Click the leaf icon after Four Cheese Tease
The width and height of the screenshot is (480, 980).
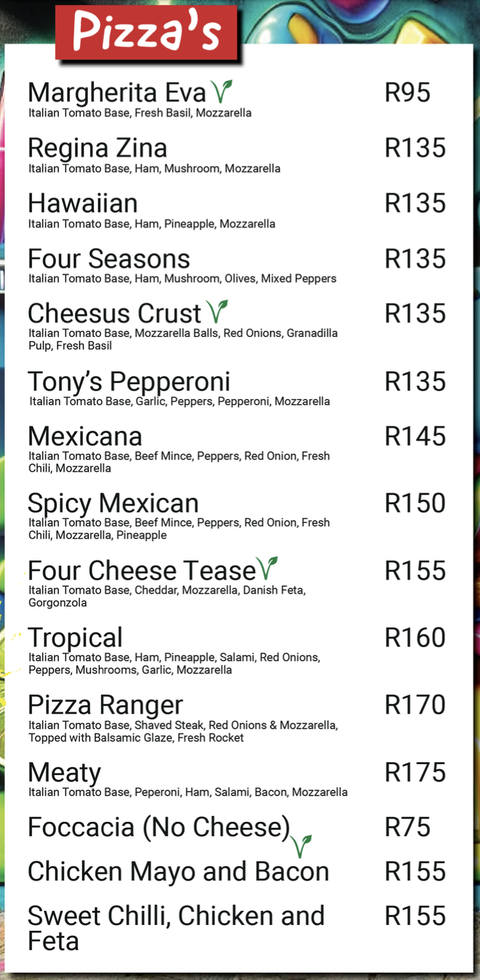tap(267, 568)
